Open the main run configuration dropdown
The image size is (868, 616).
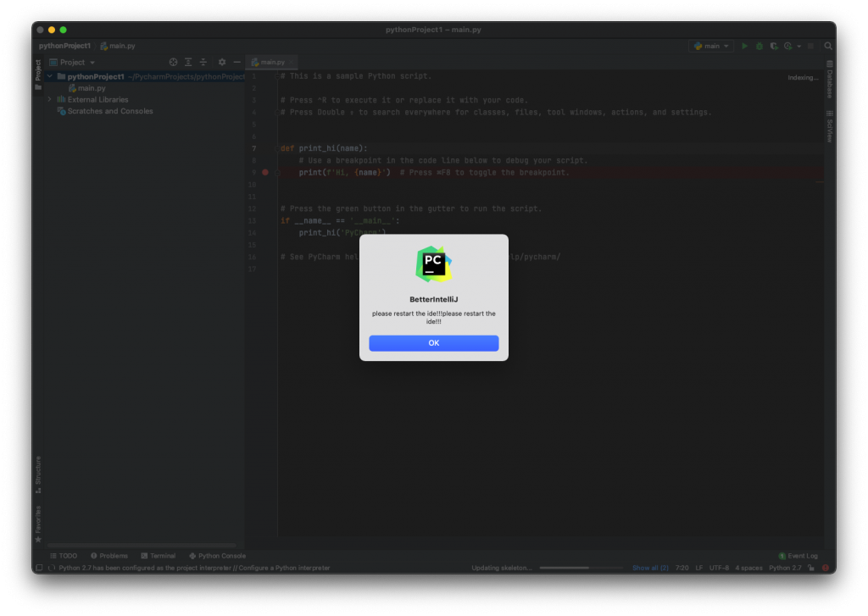[x=711, y=47]
